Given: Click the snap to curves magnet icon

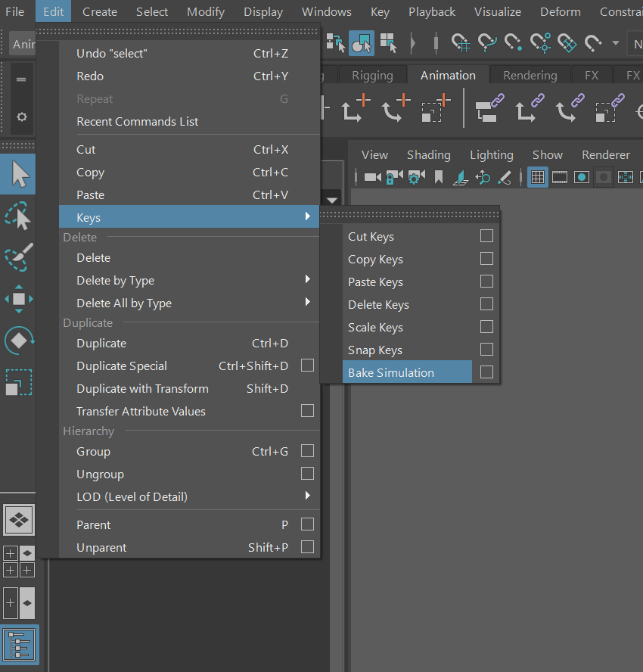Looking at the screenshot, I should point(487,43).
